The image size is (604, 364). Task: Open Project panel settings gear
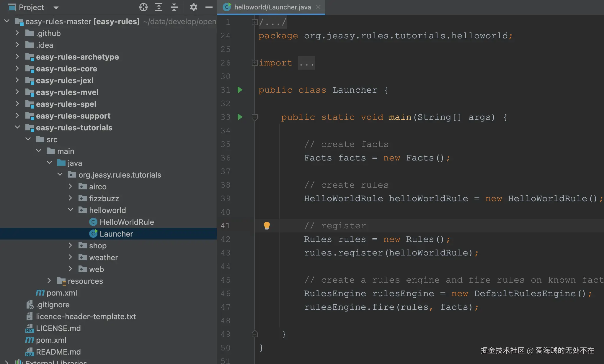point(193,7)
